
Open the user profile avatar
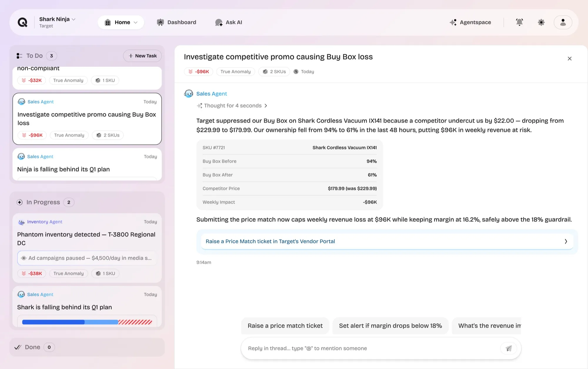click(563, 22)
